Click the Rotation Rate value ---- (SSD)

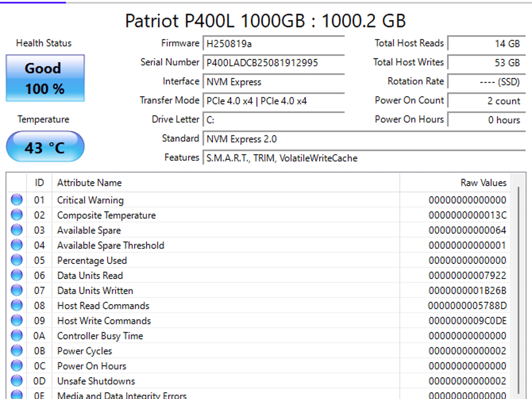[x=487, y=82]
